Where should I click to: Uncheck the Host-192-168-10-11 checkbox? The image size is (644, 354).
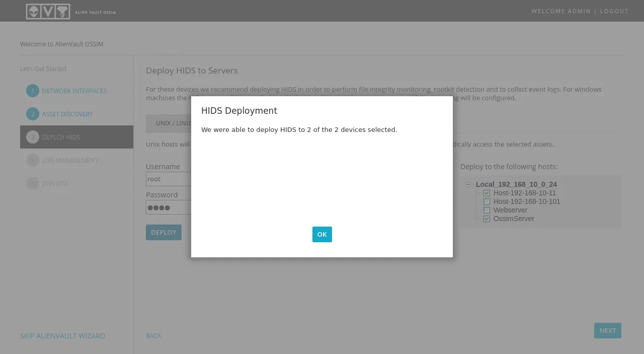click(487, 193)
